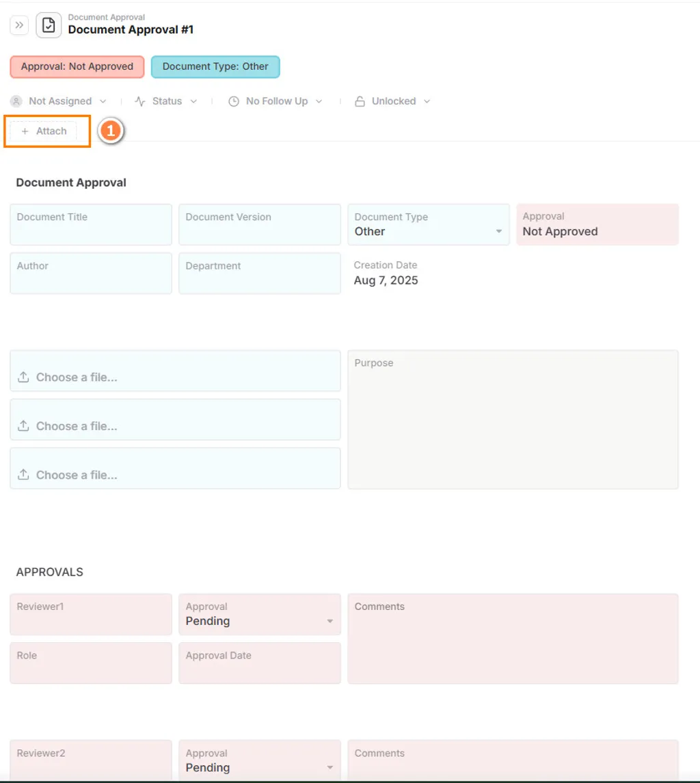Expand the Document Type dropdown arrow
The width and height of the screenshot is (700, 783).
click(498, 232)
